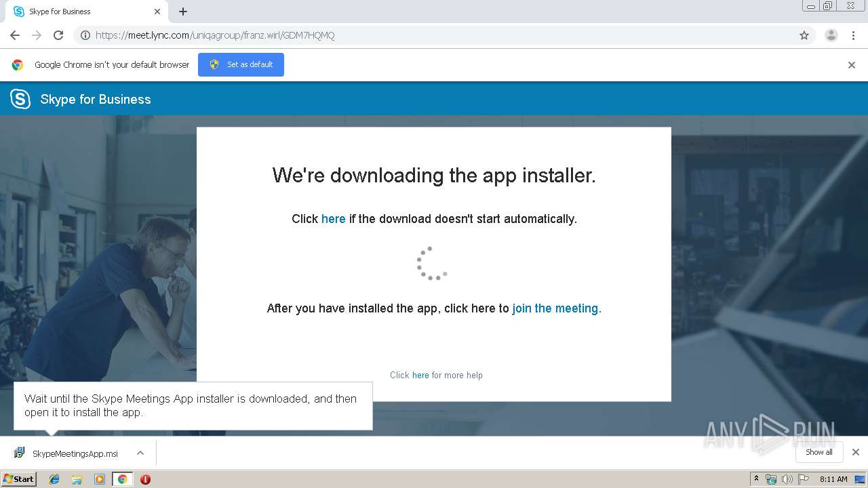
Task: Expand SkypeMeetingsApp.msi download options arrow
Action: pos(140,453)
